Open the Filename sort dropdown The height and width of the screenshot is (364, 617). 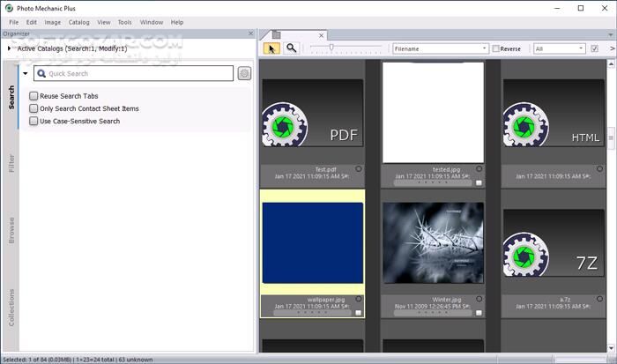(x=439, y=48)
